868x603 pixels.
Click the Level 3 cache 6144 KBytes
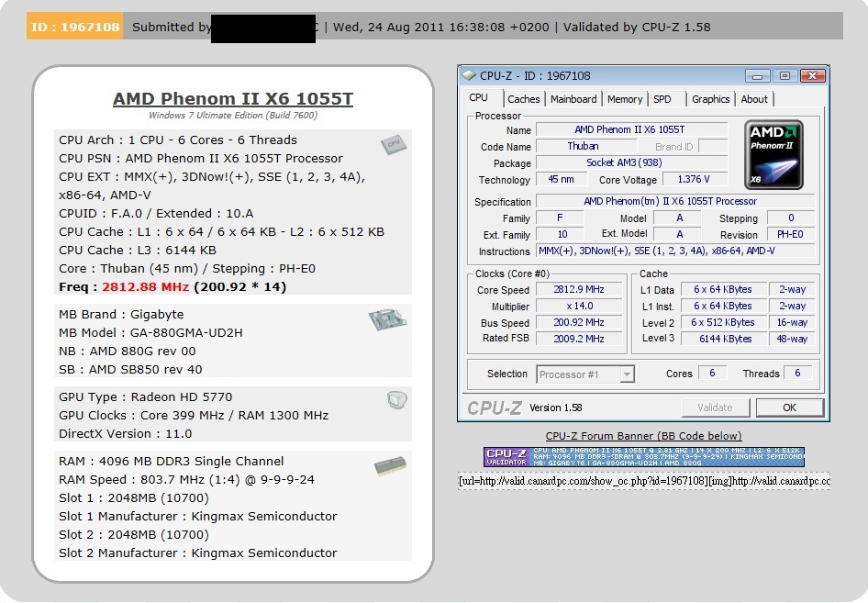click(723, 339)
